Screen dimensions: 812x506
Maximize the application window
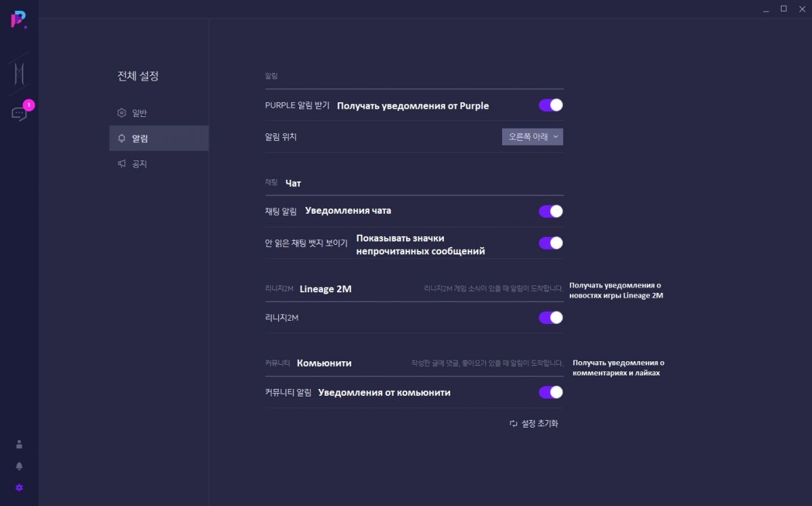784,9
